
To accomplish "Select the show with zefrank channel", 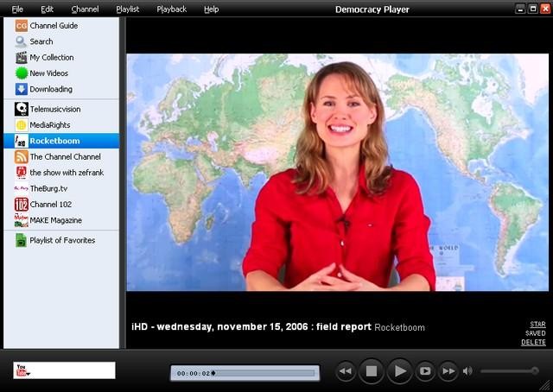I will (x=65, y=172).
